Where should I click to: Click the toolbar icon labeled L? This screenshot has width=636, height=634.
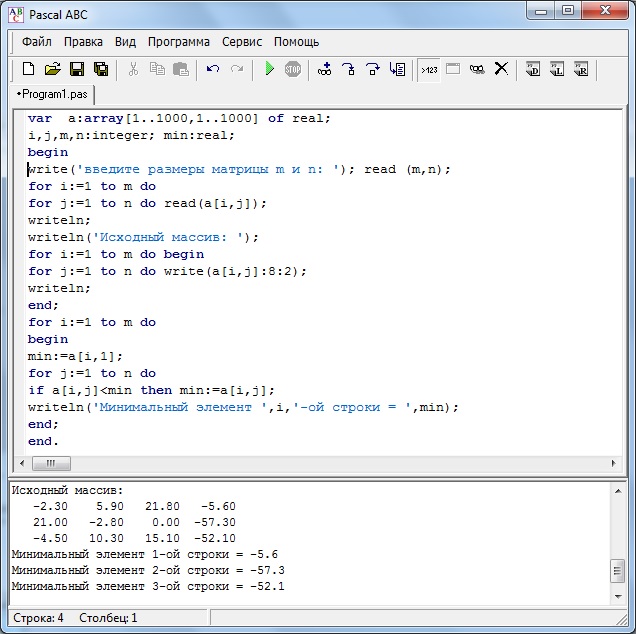click(557, 69)
